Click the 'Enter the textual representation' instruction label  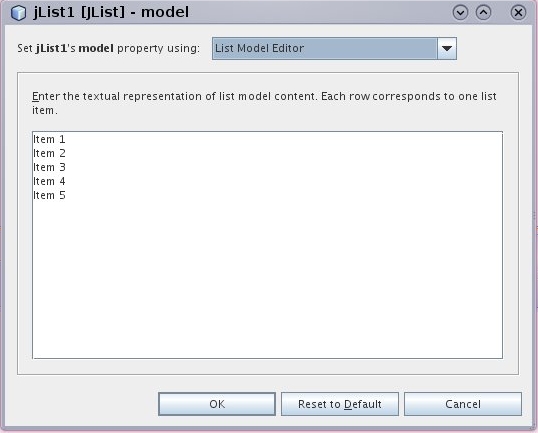click(x=264, y=103)
